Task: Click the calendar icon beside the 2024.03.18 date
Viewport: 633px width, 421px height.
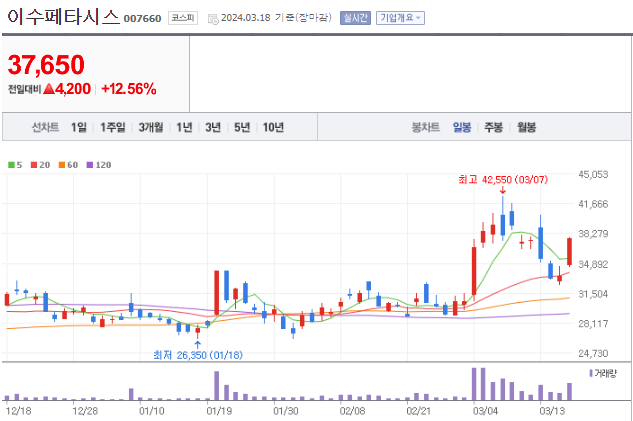Action: click(213, 19)
